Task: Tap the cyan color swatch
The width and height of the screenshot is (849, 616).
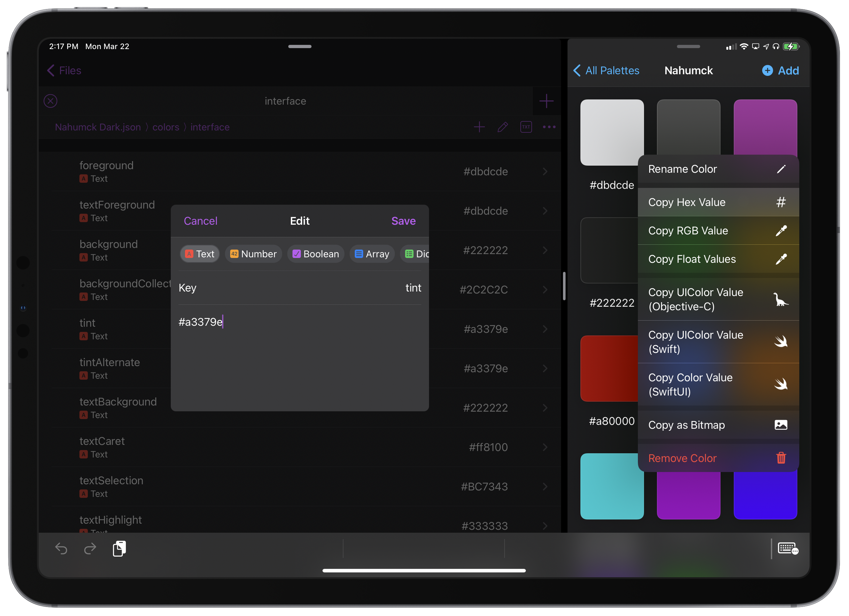Action: click(612, 486)
